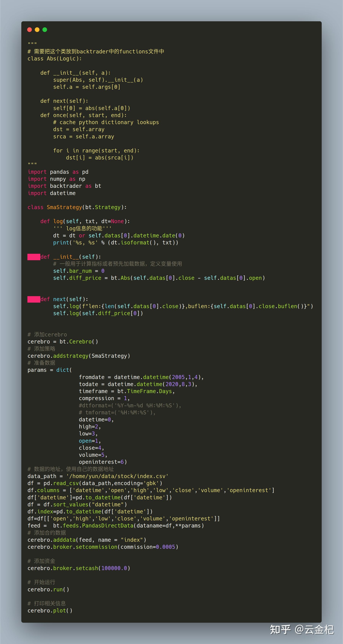This screenshot has height=644, width=343.
Task: Click 'self.diff_price = bt.Abs(...)' line
Action: click(x=159, y=278)
